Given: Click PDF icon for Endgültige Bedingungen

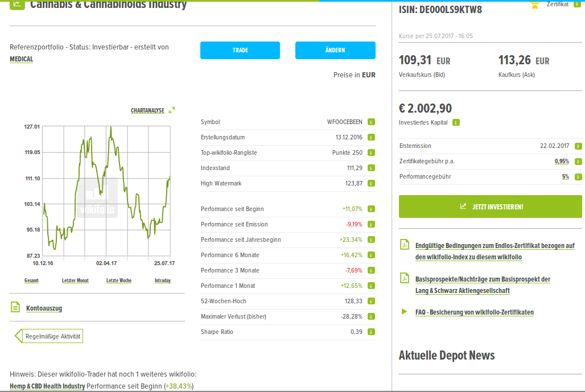Looking at the screenshot, I should click(x=405, y=245).
